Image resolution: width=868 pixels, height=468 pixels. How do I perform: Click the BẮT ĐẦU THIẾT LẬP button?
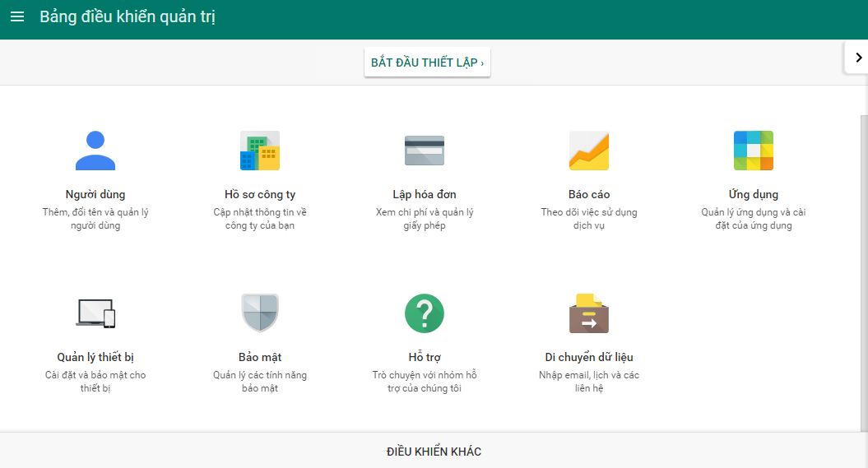[427, 63]
